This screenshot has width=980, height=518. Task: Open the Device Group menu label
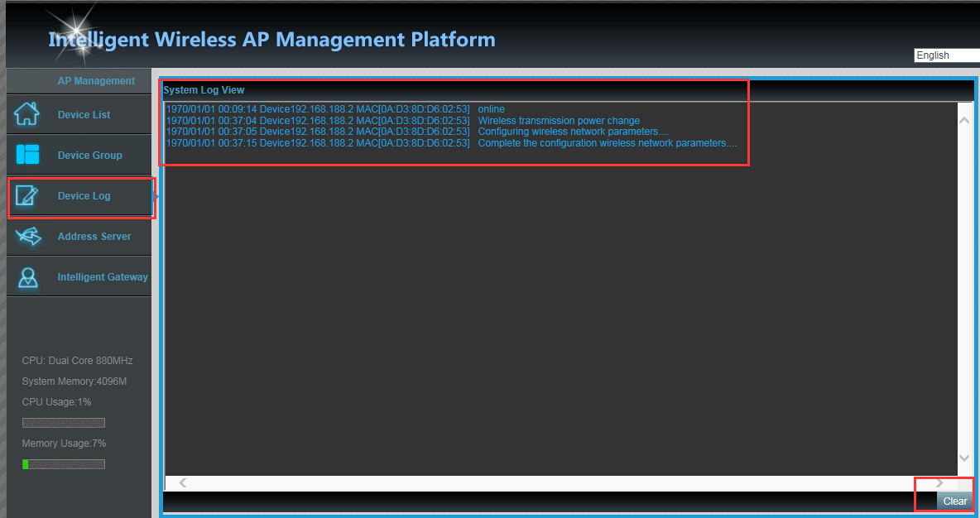90,156
